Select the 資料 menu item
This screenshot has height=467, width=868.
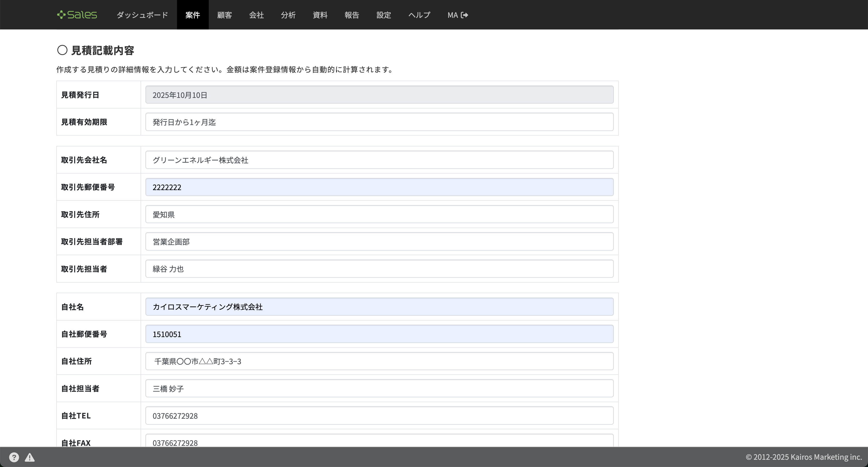(x=320, y=15)
